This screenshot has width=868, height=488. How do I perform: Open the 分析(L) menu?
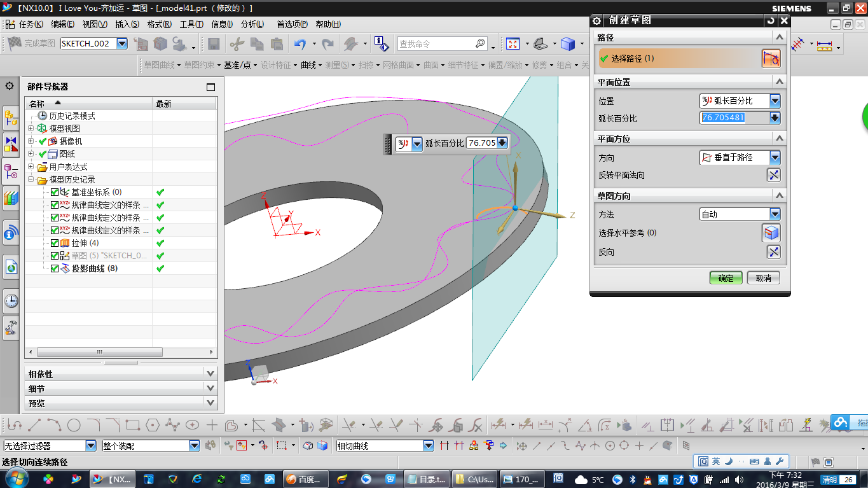pyautogui.click(x=252, y=24)
